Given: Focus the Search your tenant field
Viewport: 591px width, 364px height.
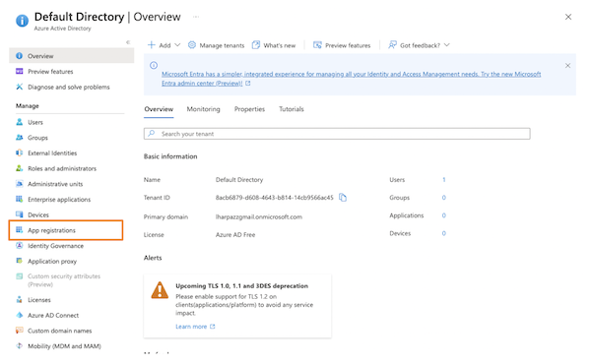Looking at the screenshot, I should [337, 134].
